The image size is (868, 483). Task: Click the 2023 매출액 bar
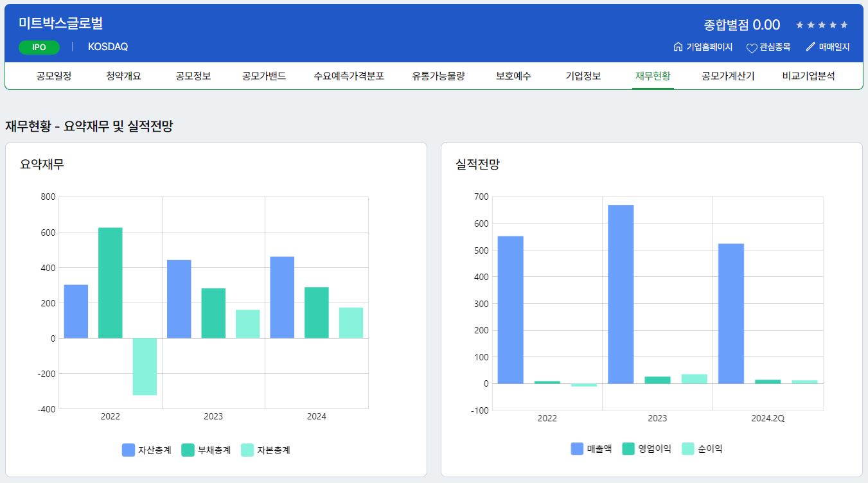621,294
